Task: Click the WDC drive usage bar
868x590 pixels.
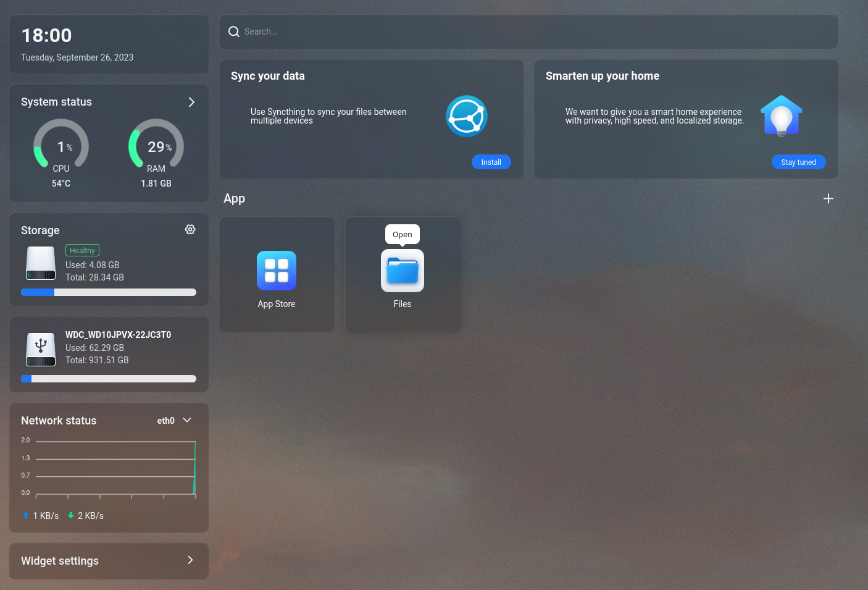Action: (109, 379)
